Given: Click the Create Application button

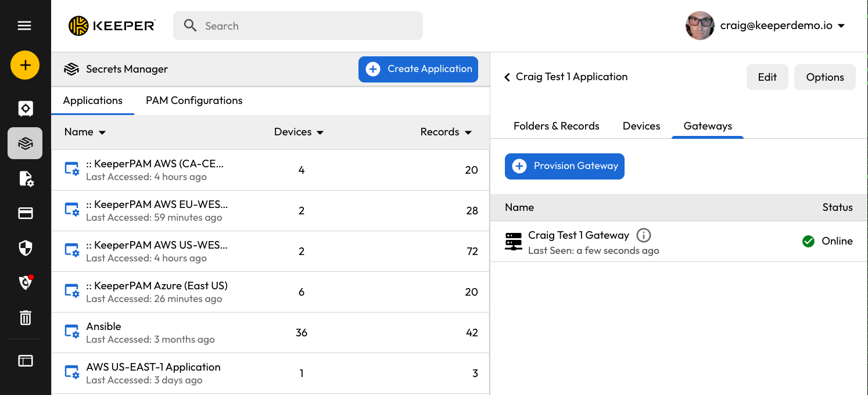Looking at the screenshot, I should pos(418,69).
